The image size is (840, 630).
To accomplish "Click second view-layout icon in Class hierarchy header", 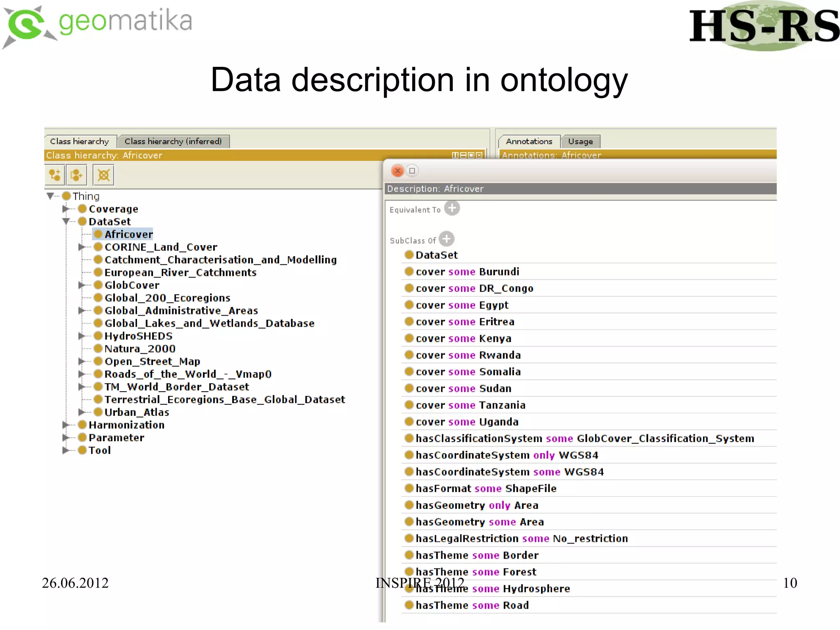I will click(x=463, y=155).
